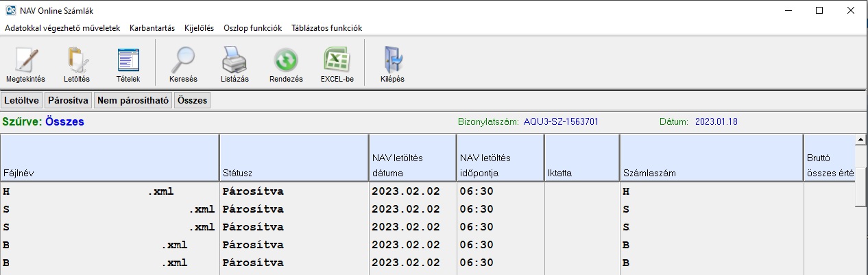The image size is (868, 275).
Task: Click the Kilépés exit door icon
Action: point(392,62)
